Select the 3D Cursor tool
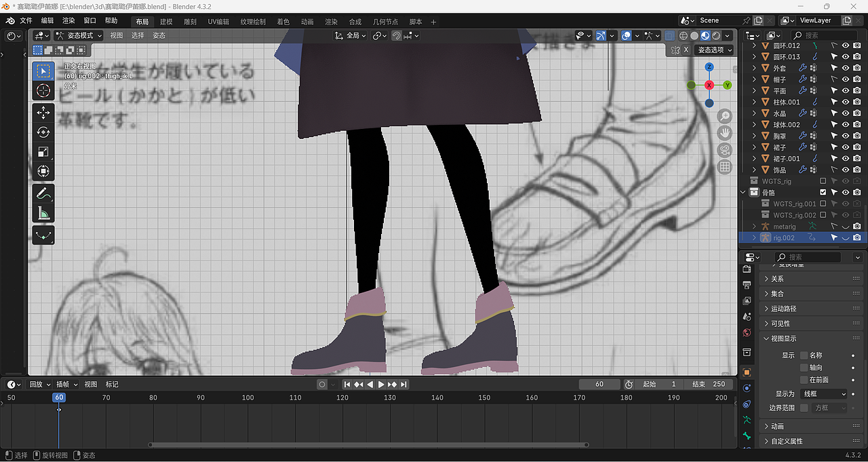 [x=43, y=89]
